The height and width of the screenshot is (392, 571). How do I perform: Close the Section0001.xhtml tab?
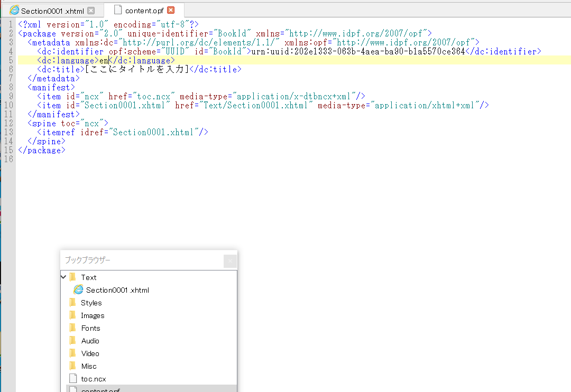point(91,11)
